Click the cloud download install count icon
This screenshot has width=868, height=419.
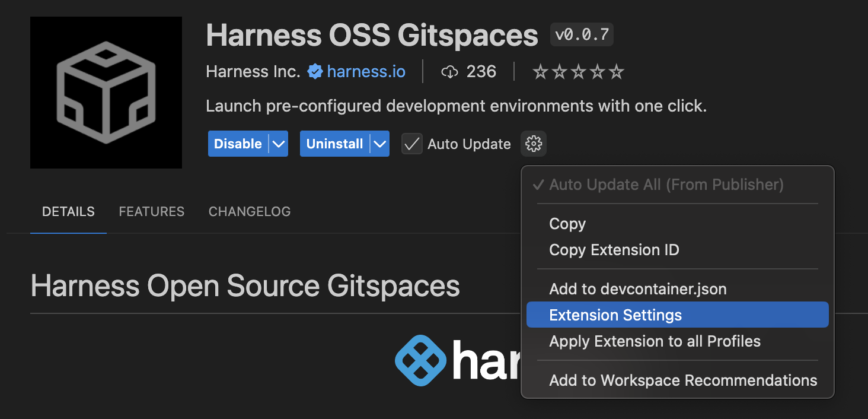[x=450, y=72]
